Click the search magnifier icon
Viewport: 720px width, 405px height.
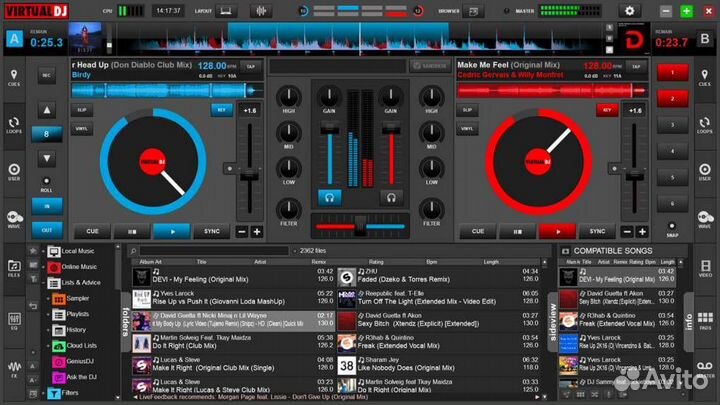133,251
